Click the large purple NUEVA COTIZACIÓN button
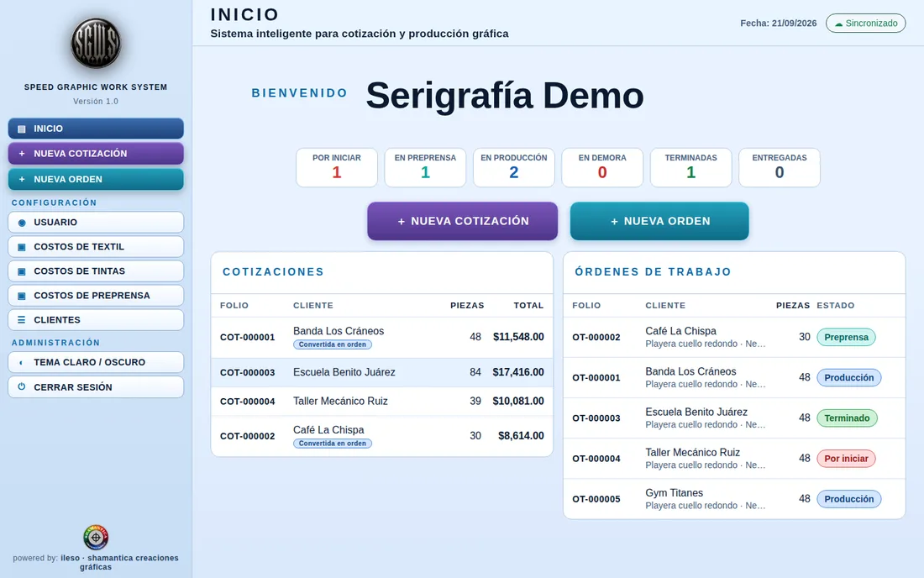The width and height of the screenshot is (924, 578). coord(463,221)
